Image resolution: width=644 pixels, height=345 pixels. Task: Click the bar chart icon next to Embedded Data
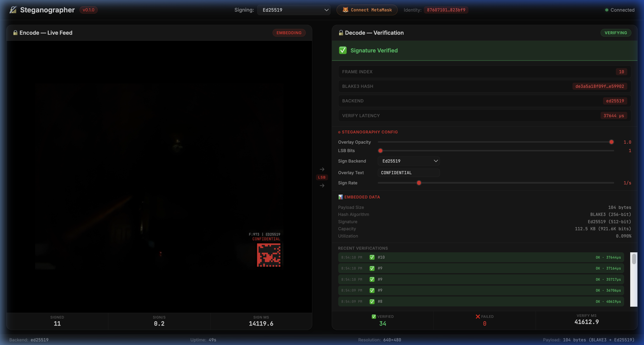click(340, 197)
